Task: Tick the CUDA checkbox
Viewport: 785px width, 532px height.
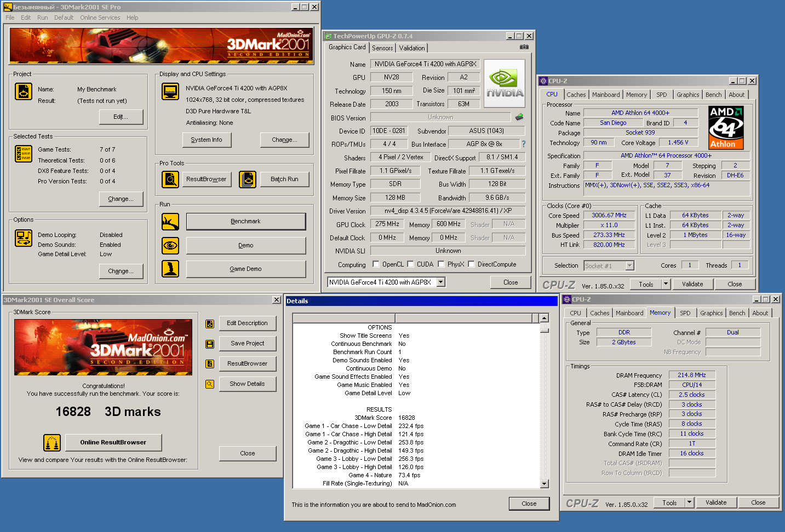Action: [410, 264]
